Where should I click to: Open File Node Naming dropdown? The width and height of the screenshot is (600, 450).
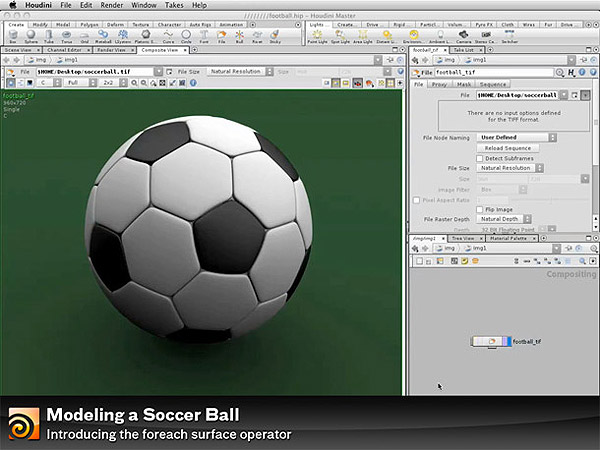tap(517, 137)
